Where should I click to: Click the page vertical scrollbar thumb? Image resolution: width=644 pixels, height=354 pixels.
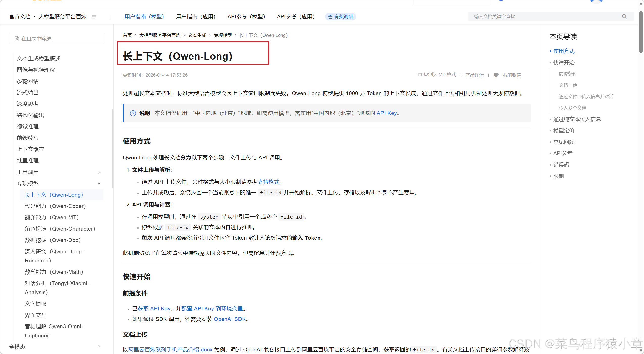click(x=641, y=32)
